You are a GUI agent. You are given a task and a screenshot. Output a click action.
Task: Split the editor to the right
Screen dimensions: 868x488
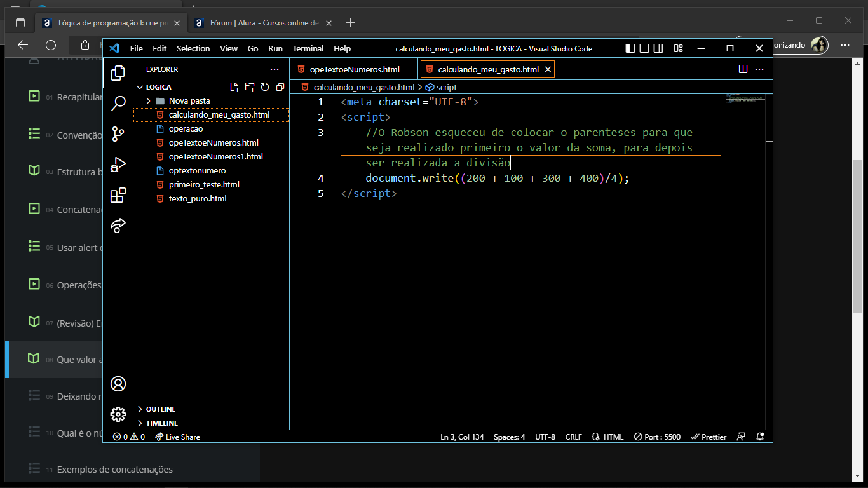[x=743, y=69]
